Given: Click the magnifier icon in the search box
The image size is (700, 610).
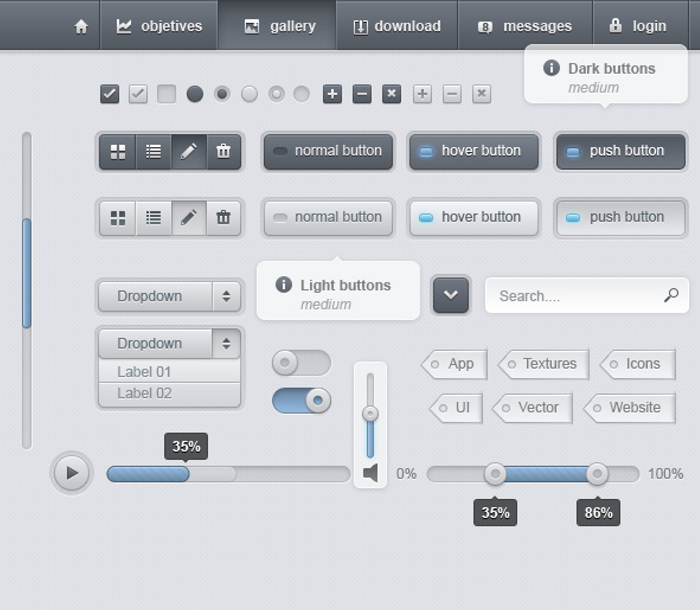Looking at the screenshot, I should click(x=671, y=295).
